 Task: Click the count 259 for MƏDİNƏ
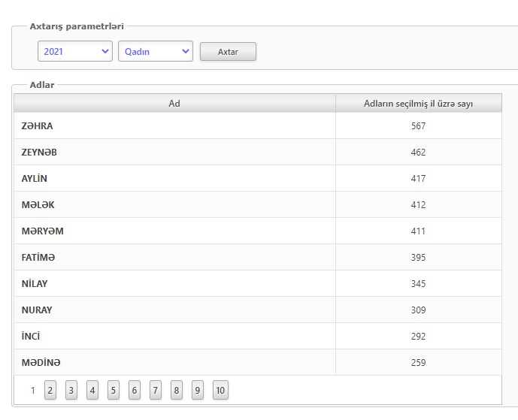(x=418, y=363)
